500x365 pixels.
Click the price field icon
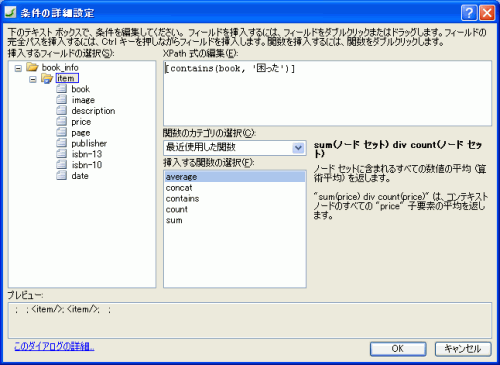click(x=62, y=121)
